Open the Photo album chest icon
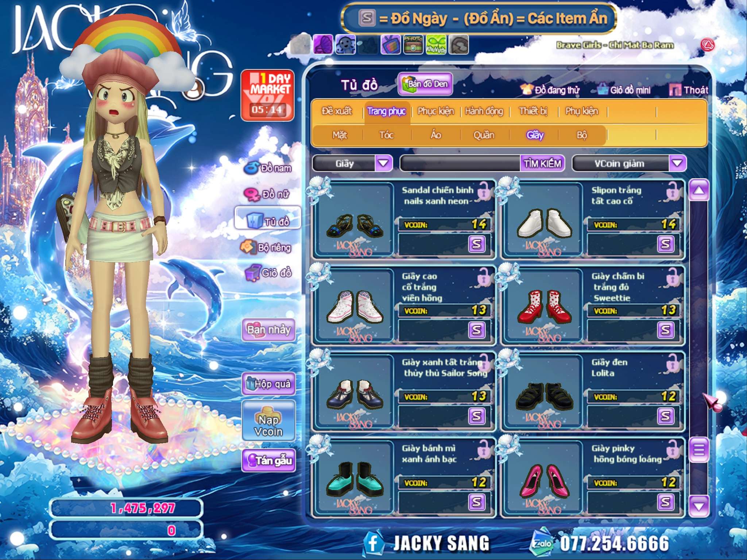 [413, 45]
